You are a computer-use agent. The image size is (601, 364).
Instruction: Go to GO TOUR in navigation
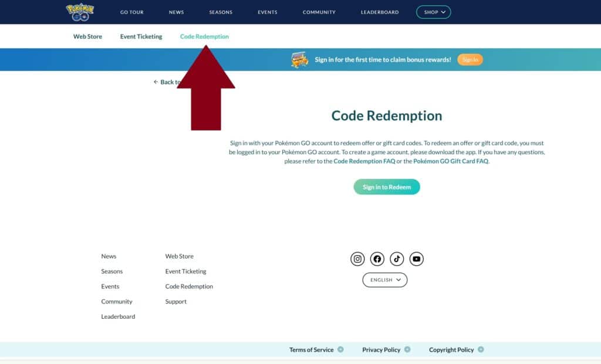tap(131, 12)
